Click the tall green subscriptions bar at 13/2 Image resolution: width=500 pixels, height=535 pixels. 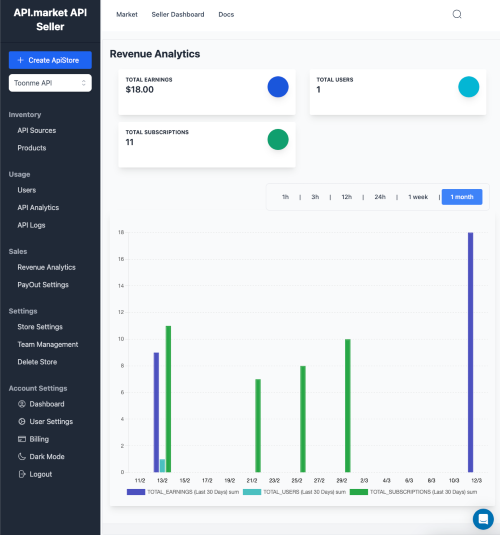[168, 399]
